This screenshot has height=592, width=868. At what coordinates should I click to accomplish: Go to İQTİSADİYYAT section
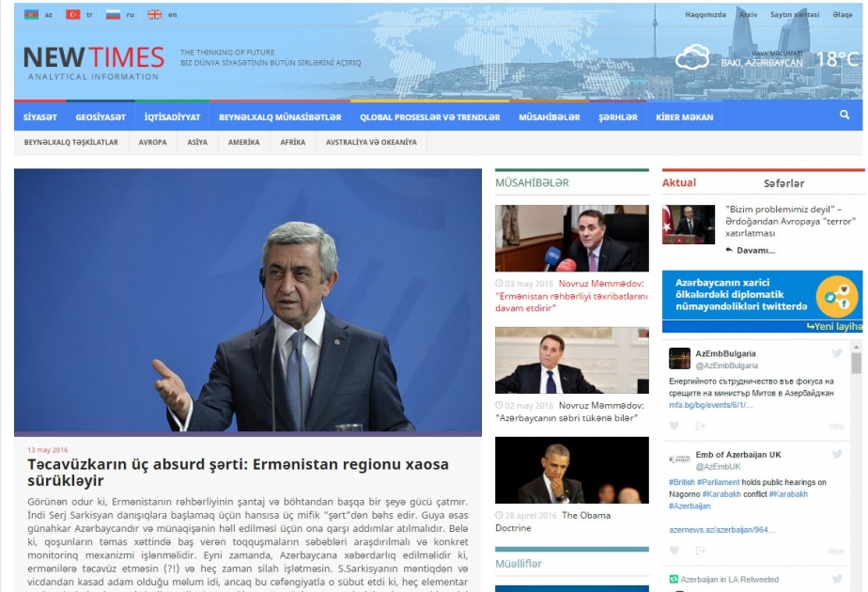(172, 117)
